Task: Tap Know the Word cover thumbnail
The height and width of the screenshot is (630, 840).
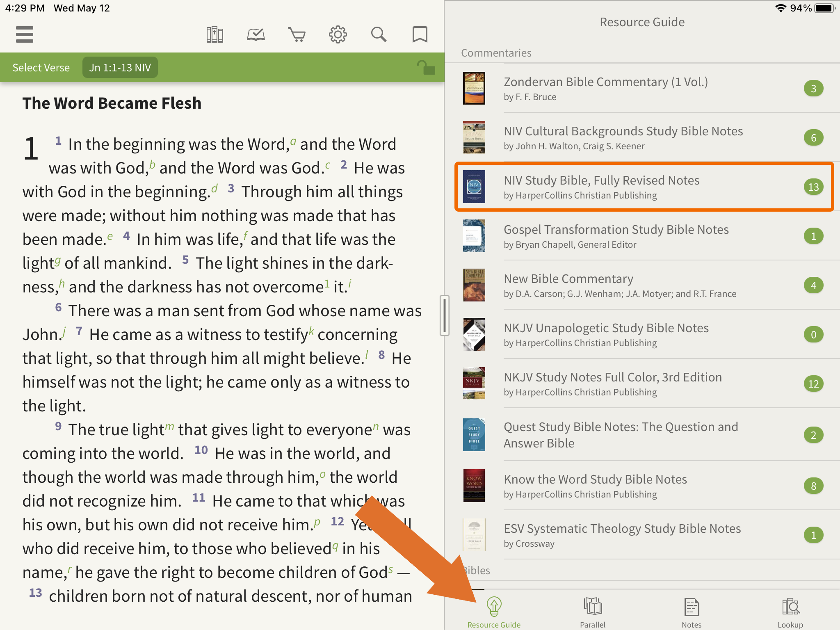Action: click(474, 486)
